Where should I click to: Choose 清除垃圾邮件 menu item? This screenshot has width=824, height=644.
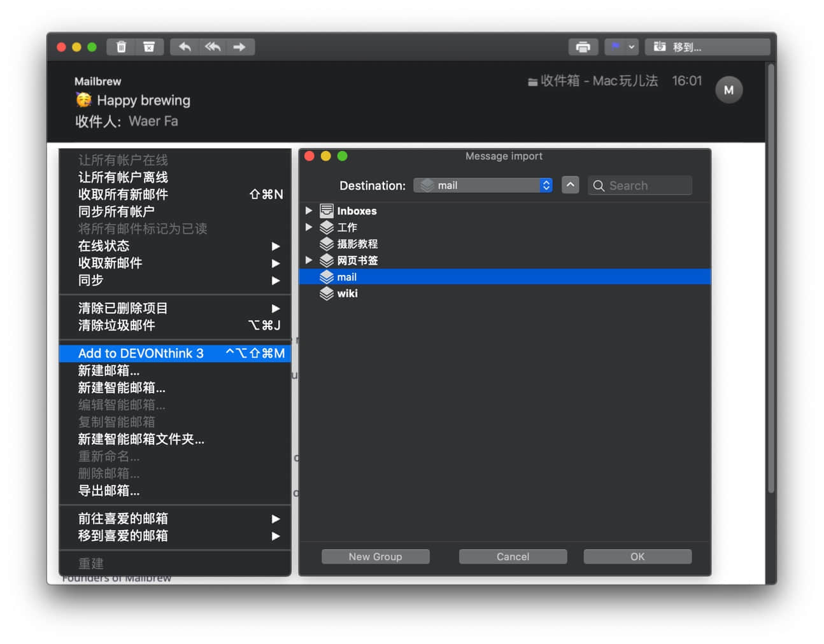tap(175, 326)
